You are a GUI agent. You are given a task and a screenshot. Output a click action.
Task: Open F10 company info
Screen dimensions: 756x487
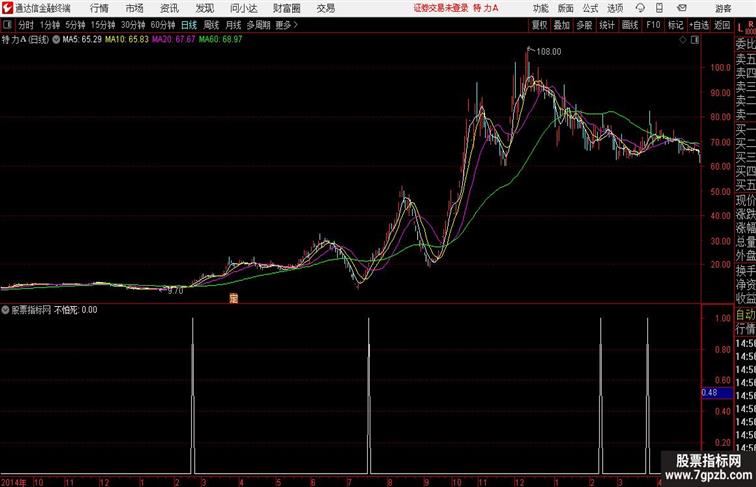pyautogui.click(x=653, y=25)
